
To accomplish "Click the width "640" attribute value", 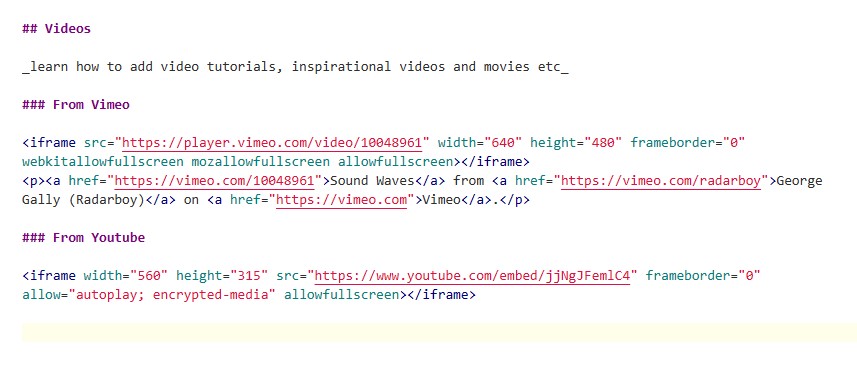I will pyautogui.click(x=503, y=143).
